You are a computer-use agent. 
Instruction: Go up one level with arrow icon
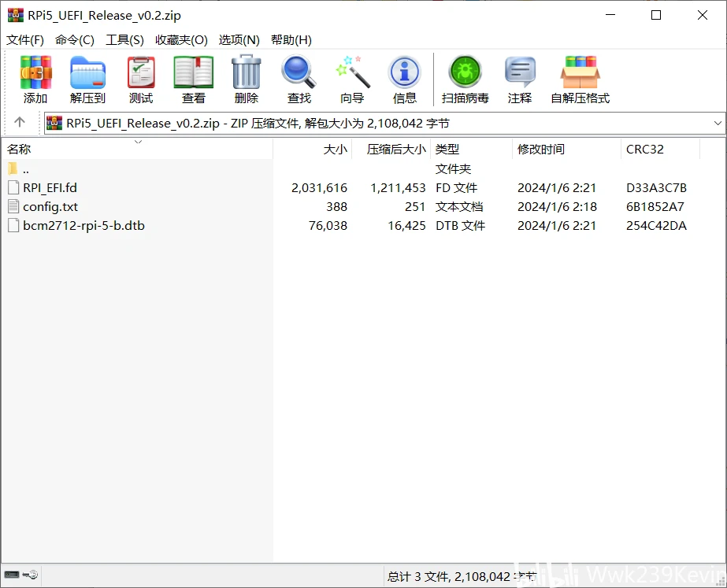pyautogui.click(x=20, y=122)
